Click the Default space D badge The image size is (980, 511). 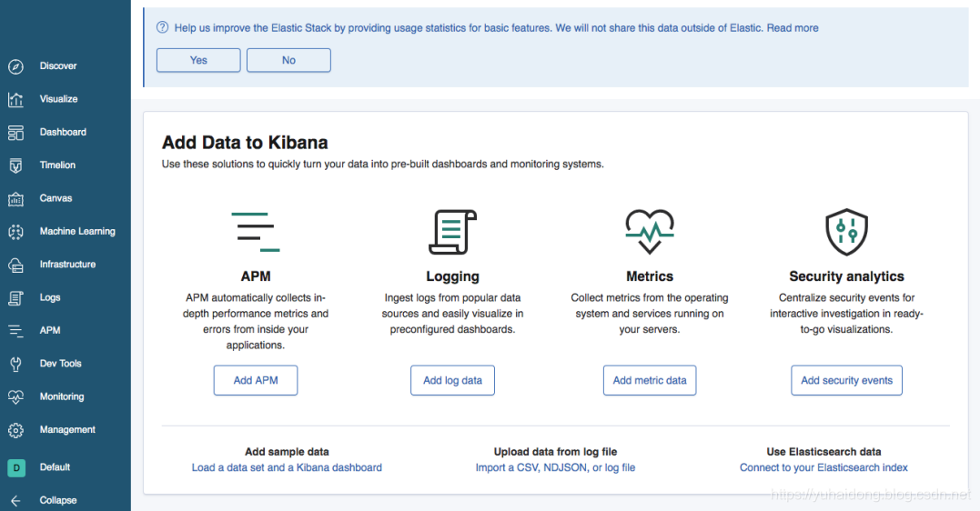[16, 467]
